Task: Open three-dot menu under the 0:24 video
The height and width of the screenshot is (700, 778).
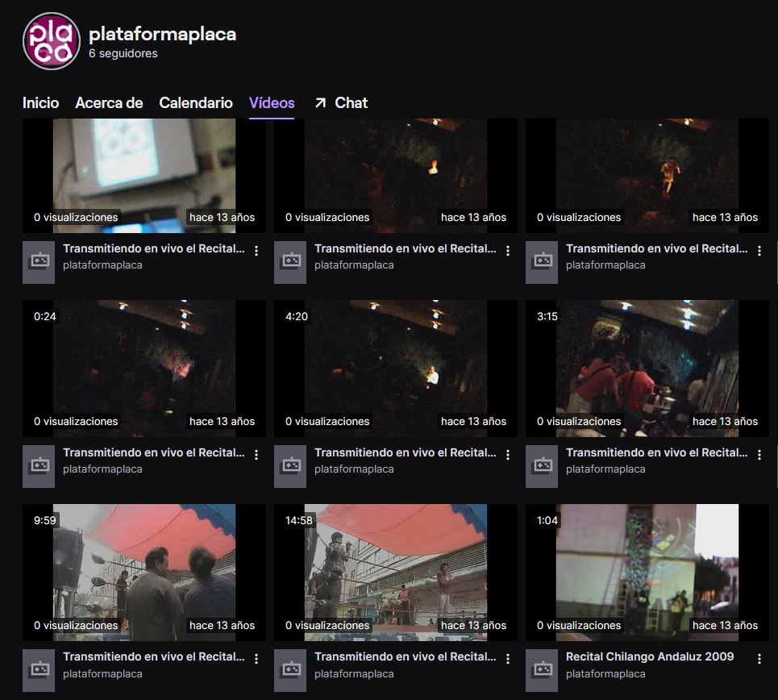Action: pos(256,456)
